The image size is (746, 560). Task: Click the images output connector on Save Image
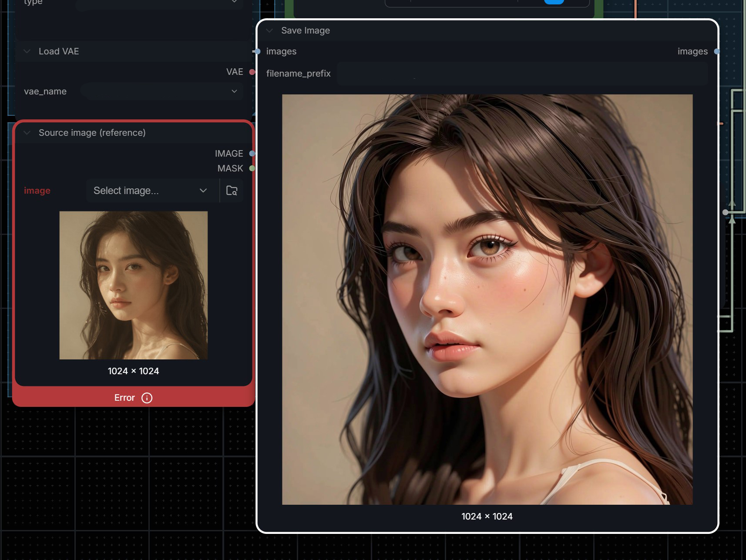click(717, 51)
